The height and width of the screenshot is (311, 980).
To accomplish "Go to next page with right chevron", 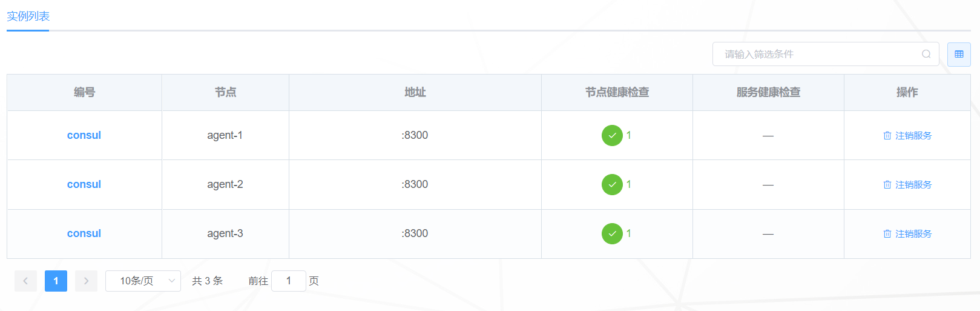I will click(x=86, y=281).
